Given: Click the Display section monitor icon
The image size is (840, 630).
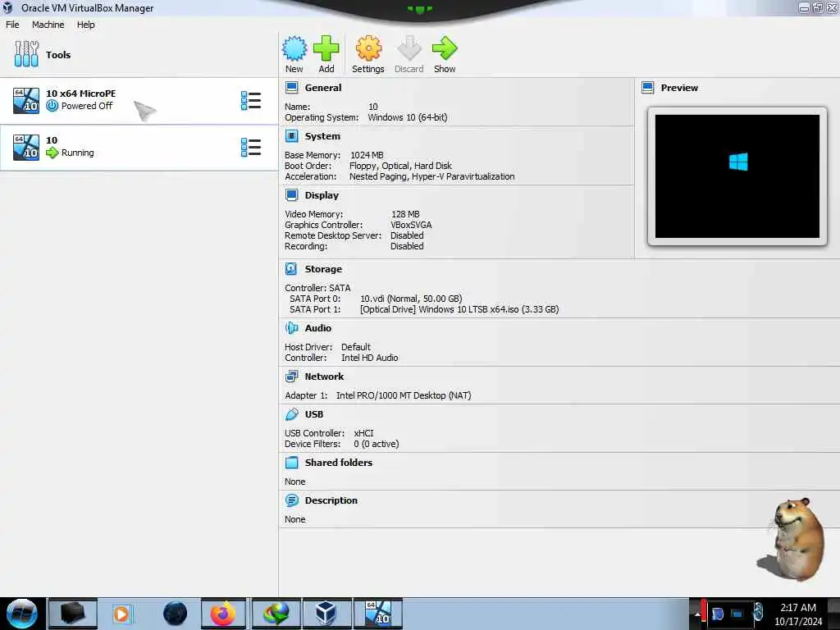Looking at the screenshot, I should click(291, 195).
